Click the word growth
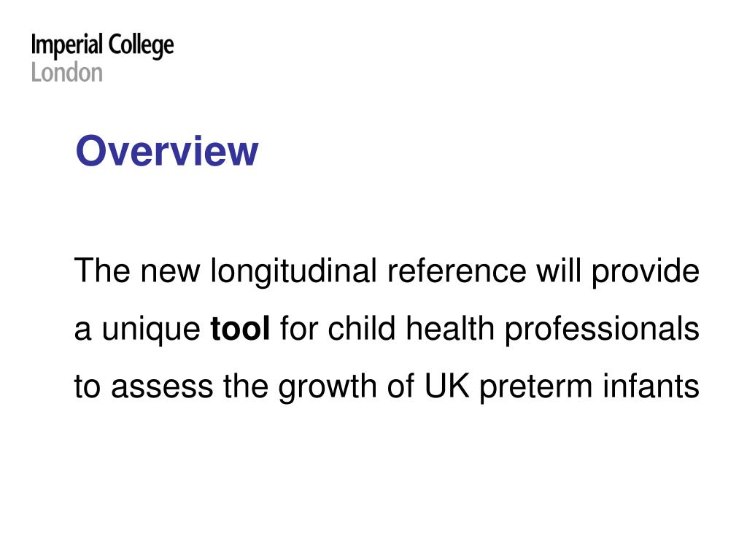 pos(328,388)
